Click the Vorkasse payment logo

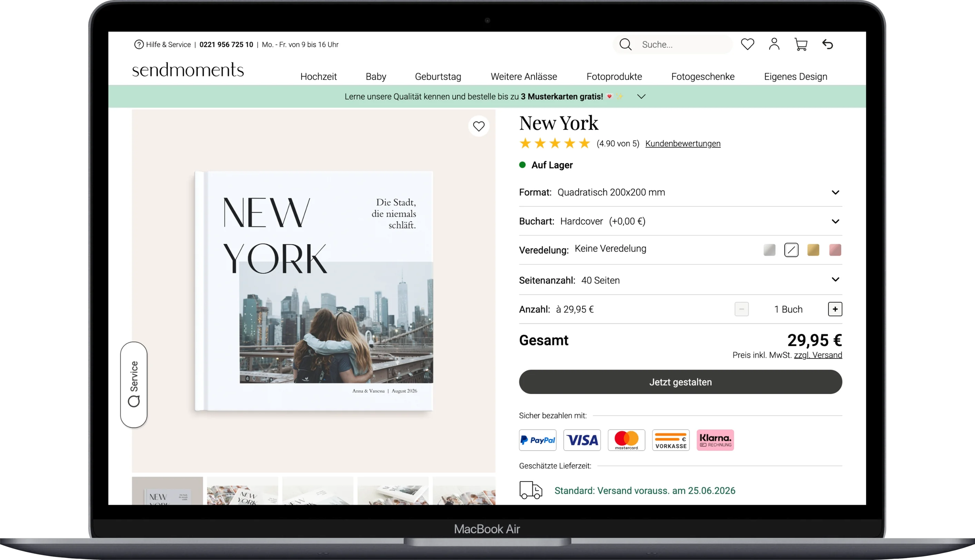(x=671, y=440)
